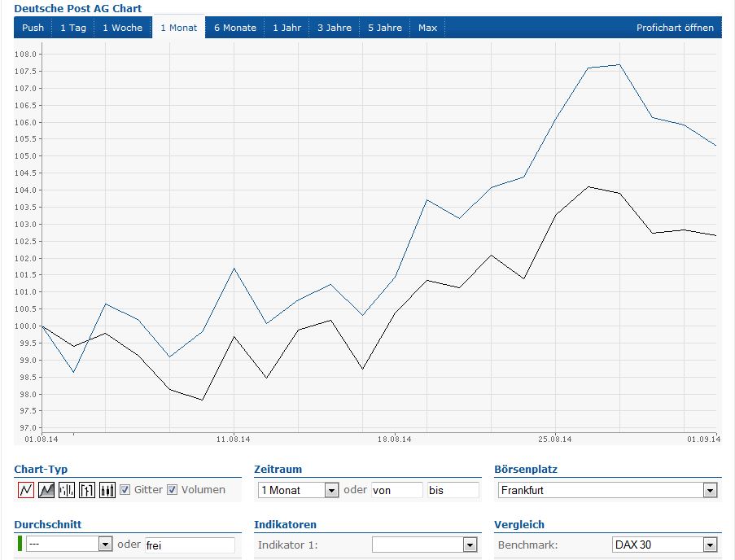This screenshot has height=560, width=735.
Task: Click the Börsenplatz section heading
Action: pyautogui.click(x=526, y=469)
